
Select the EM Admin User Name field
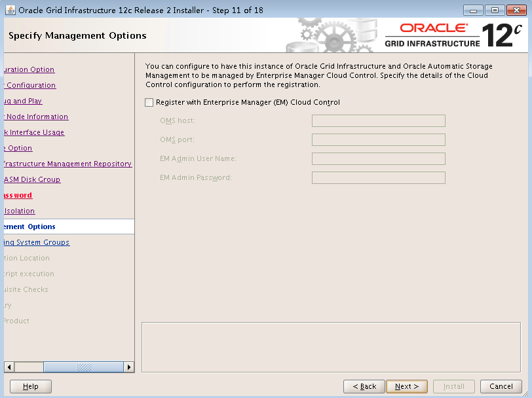tap(378, 158)
